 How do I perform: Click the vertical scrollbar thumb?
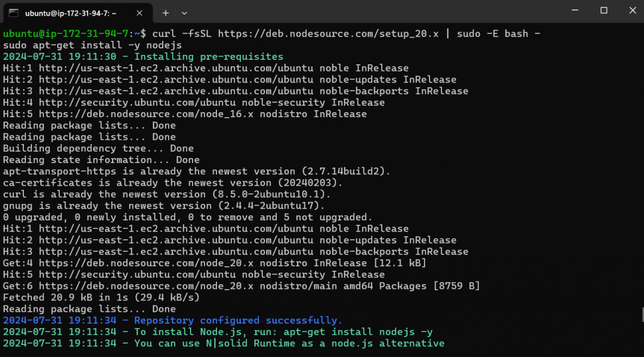(x=642, y=314)
